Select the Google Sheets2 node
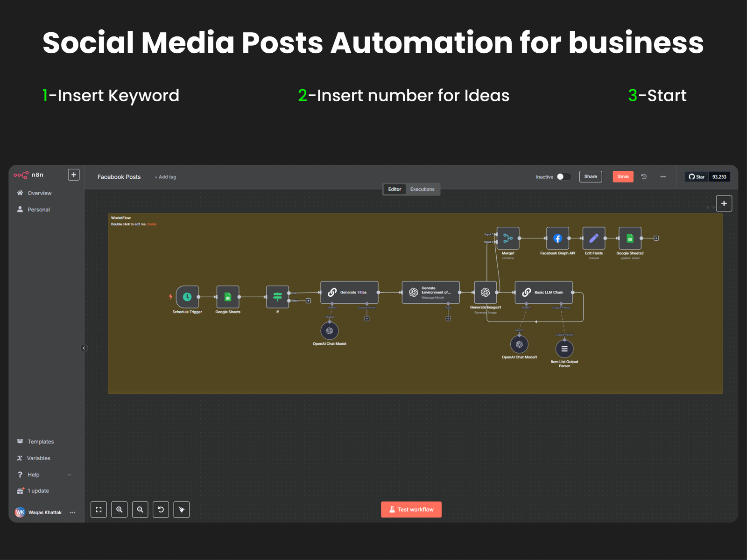This screenshot has width=747, height=560. tap(630, 238)
